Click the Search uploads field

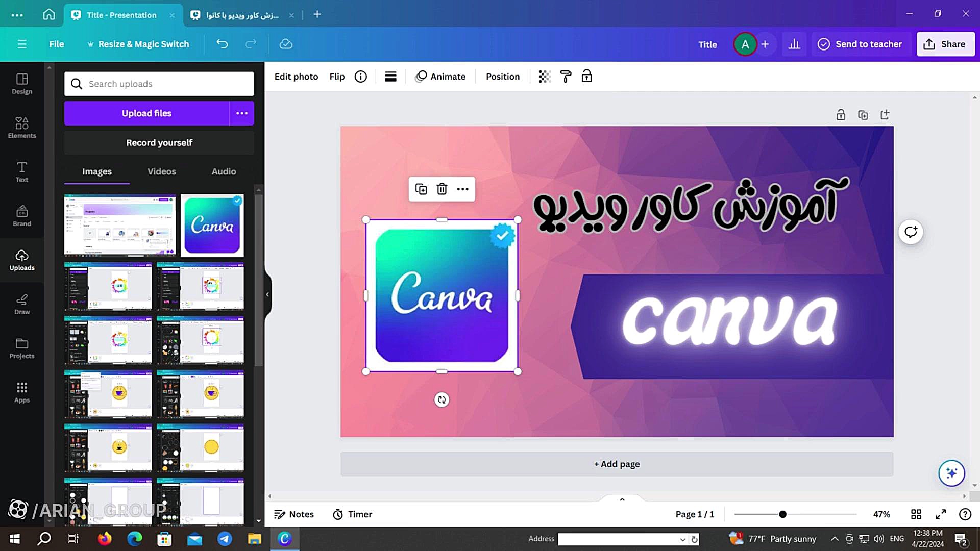click(x=159, y=84)
